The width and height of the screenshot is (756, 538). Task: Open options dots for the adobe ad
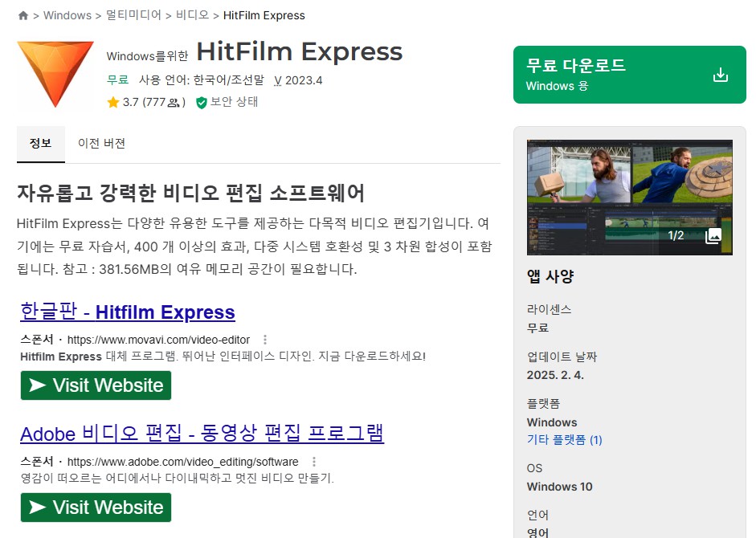(x=314, y=462)
